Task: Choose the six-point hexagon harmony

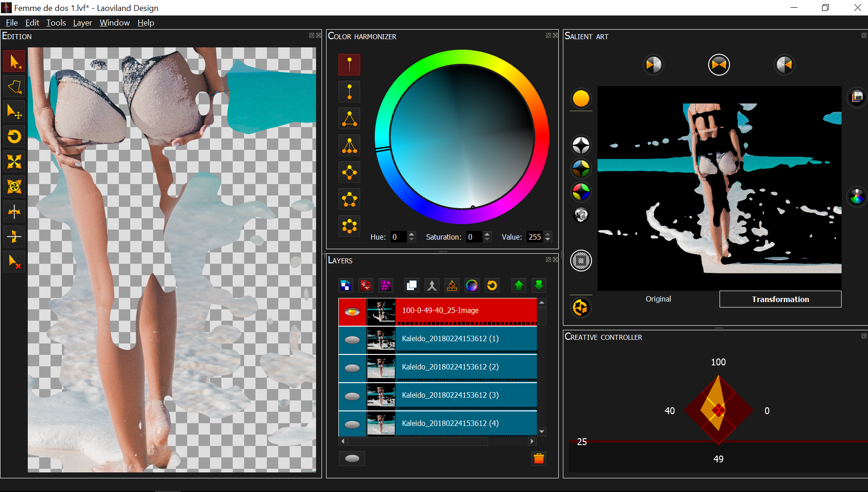Action: tap(349, 226)
